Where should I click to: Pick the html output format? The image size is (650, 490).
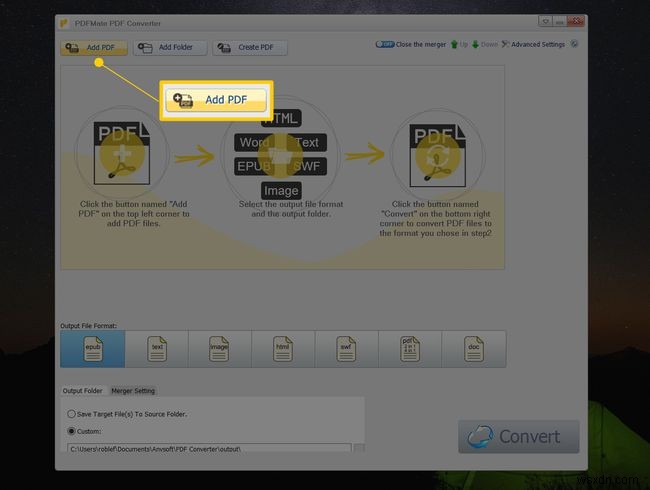tap(283, 349)
